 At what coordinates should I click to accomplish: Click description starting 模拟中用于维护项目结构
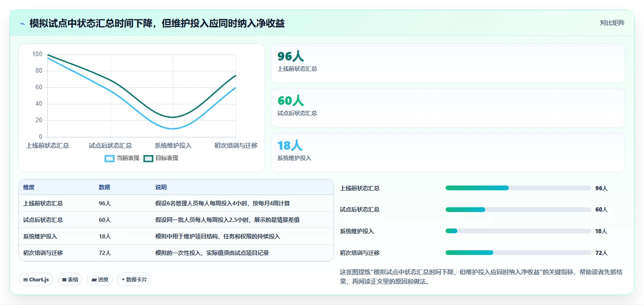coord(218,237)
